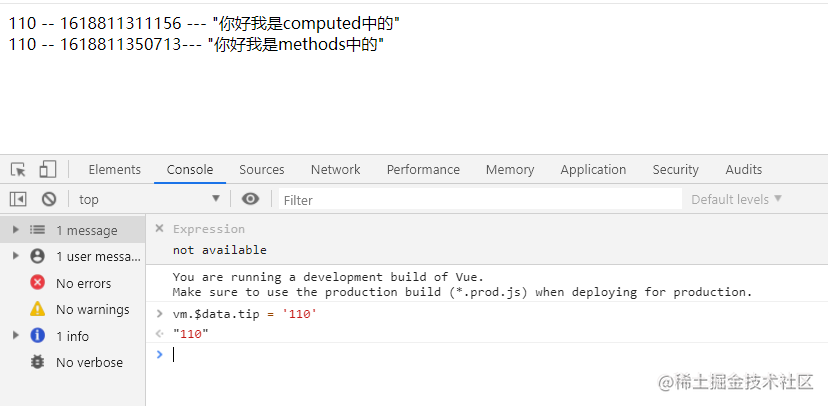Activate the inspect element picker icon
This screenshot has height=406, width=828.
point(18,169)
